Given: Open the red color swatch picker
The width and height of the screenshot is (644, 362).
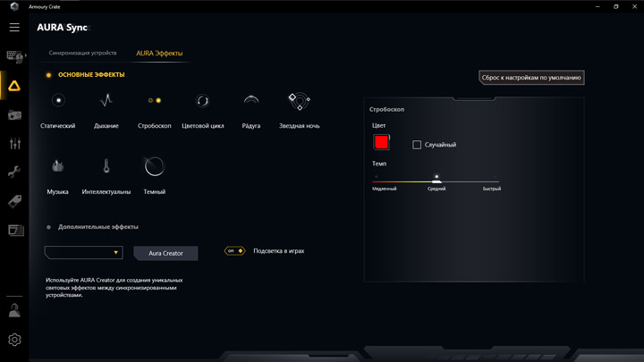Looking at the screenshot, I should point(381,142).
